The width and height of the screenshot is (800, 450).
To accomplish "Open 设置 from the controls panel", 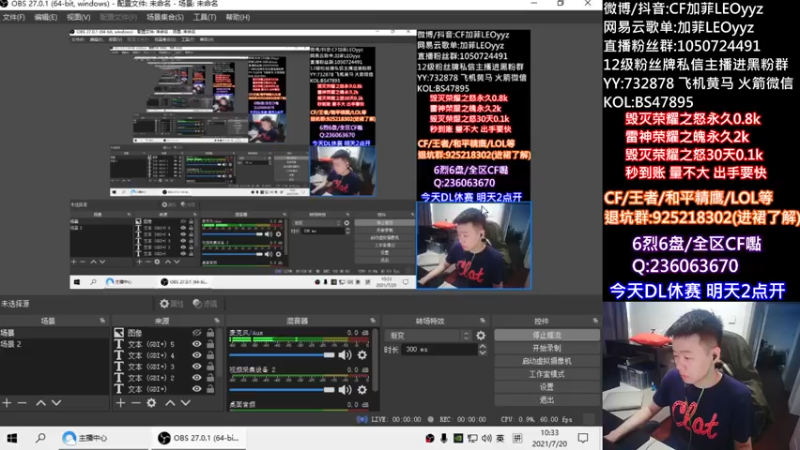I will tap(546, 387).
